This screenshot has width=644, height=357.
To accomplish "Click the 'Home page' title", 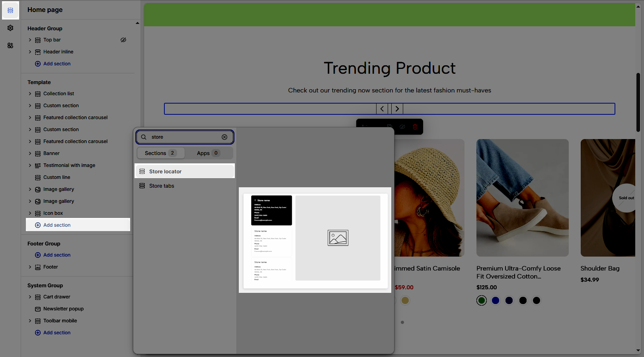I will point(45,10).
